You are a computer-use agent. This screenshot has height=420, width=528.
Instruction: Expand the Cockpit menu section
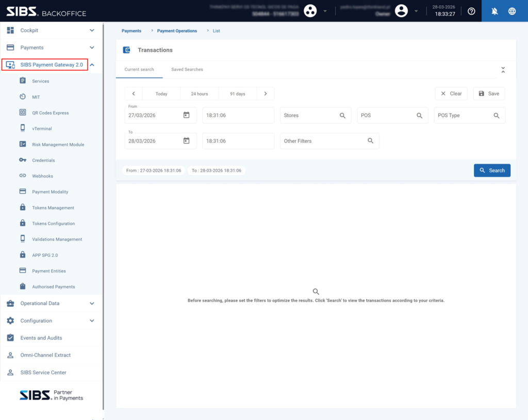tap(92, 30)
